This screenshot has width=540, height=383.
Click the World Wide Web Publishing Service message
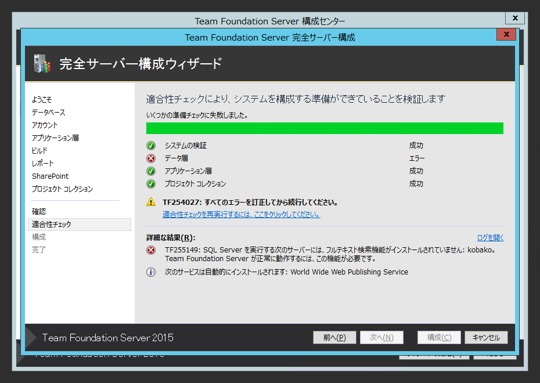click(x=287, y=272)
